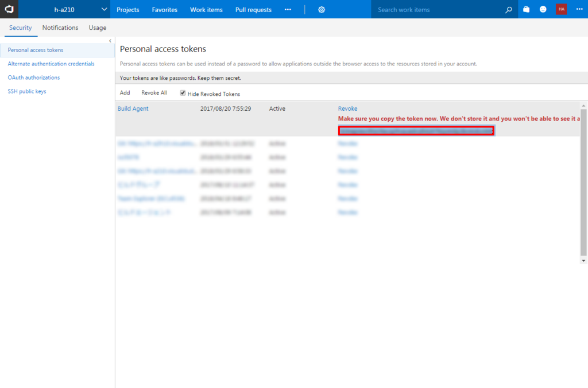
Task: Open OAuth authorizations
Action: coord(34,77)
